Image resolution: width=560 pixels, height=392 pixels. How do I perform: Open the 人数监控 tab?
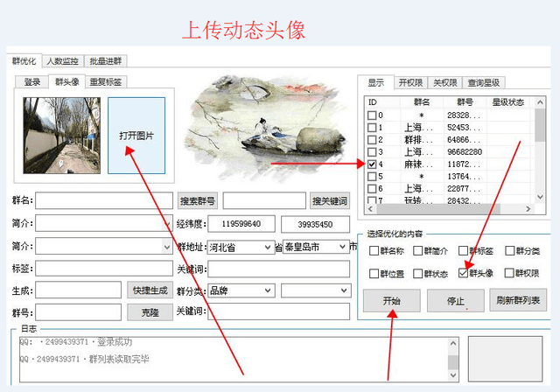coord(62,61)
